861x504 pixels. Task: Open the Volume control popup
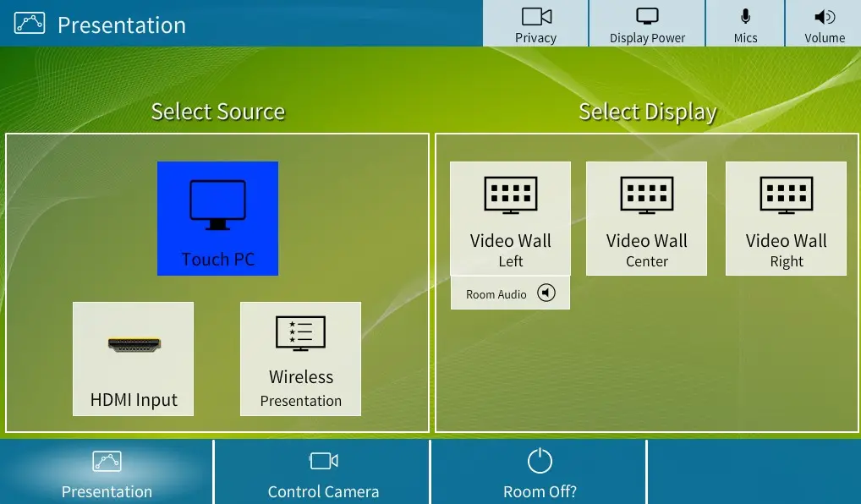[824, 24]
